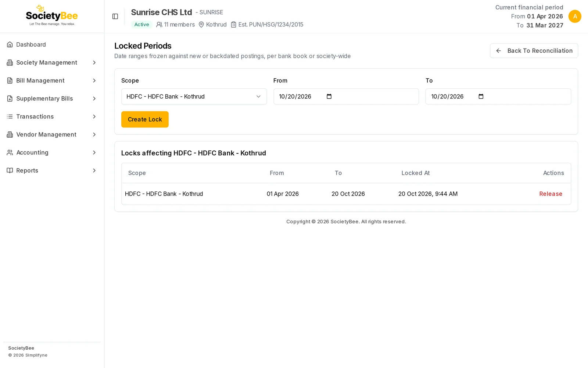
Task: Click the Society Management building icon
Action: tap(10, 63)
